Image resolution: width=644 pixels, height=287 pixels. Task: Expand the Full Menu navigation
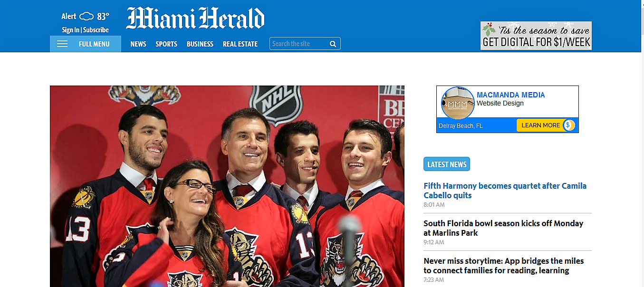pos(86,44)
